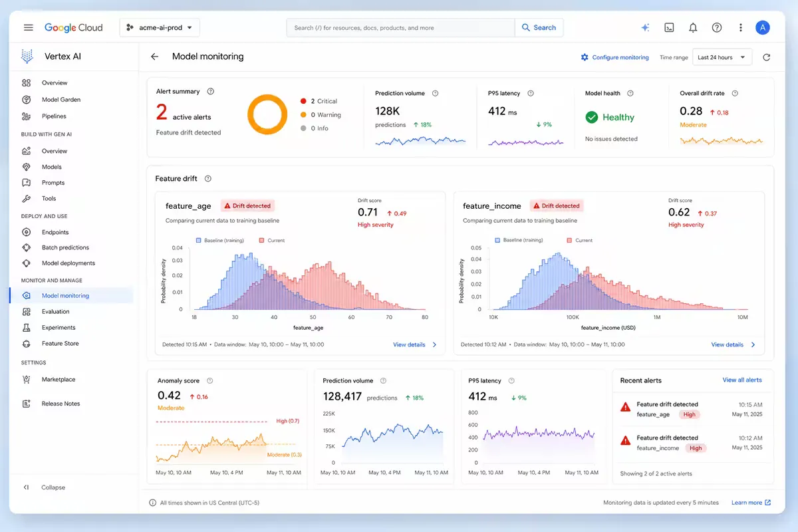
Task: Focus the resource search field
Action: (400, 27)
